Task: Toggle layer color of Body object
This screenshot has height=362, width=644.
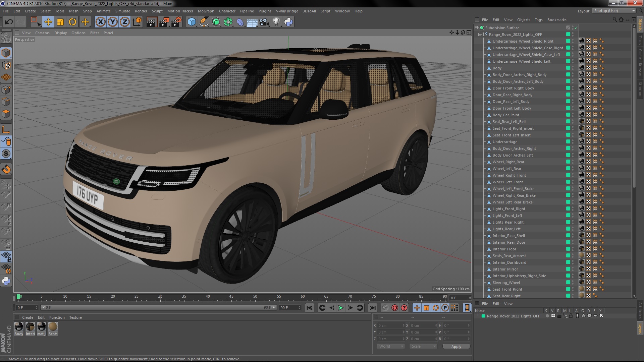Action: pyautogui.click(x=568, y=68)
